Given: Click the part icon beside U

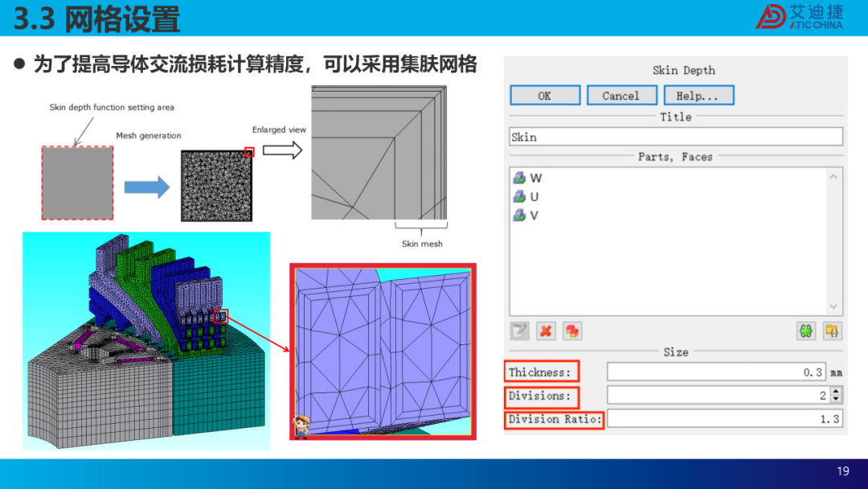Looking at the screenshot, I should click(519, 196).
